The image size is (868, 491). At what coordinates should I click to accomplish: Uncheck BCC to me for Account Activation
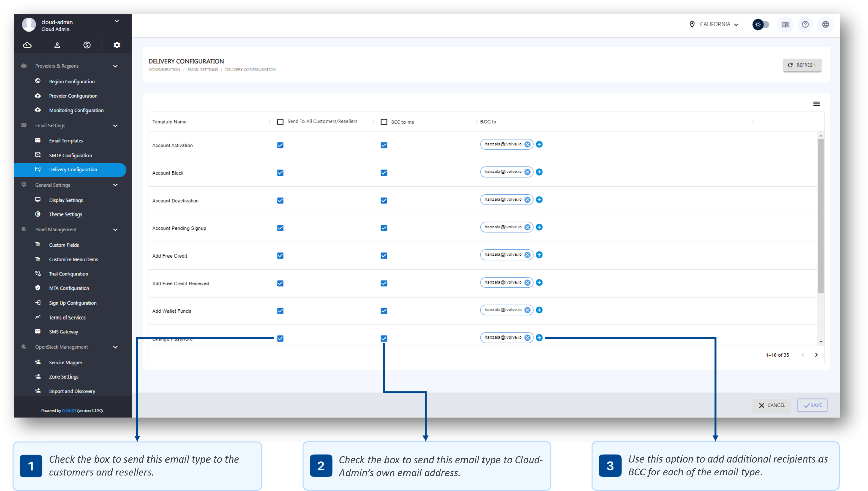pyautogui.click(x=384, y=145)
